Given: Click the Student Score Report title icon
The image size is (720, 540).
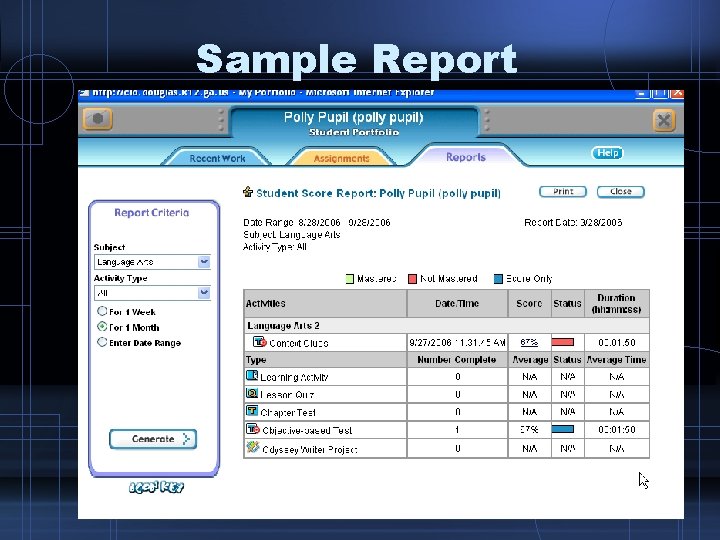Looking at the screenshot, I should tap(248, 192).
